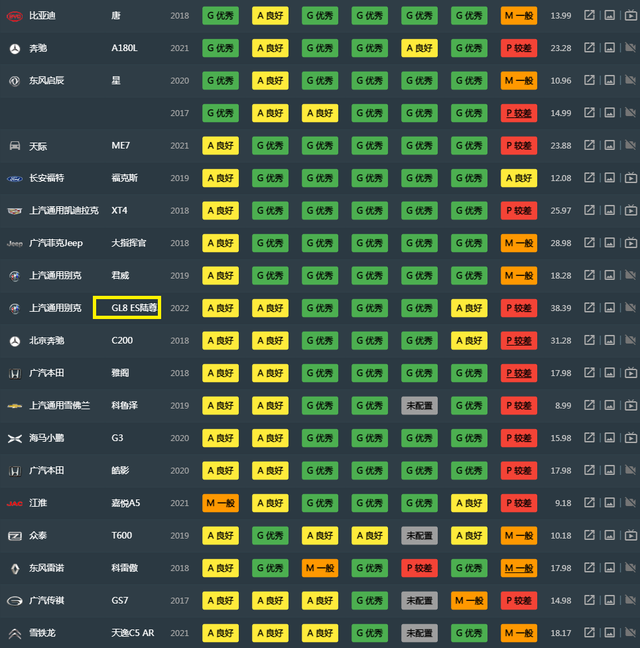The width and height of the screenshot is (640, 648).
Task: Click image icon in 大指挥官 Jeep row
Action: click(x=610, y=243)
